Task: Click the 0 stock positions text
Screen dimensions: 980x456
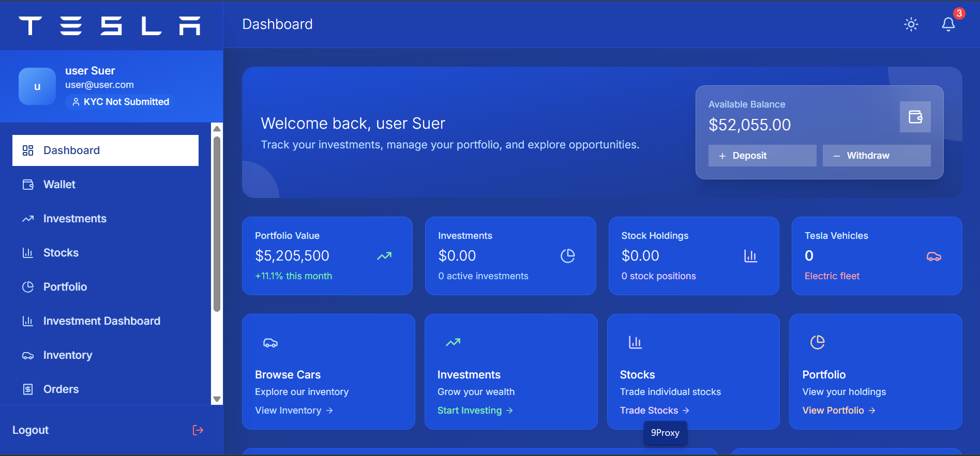Action: coord(659,276)
